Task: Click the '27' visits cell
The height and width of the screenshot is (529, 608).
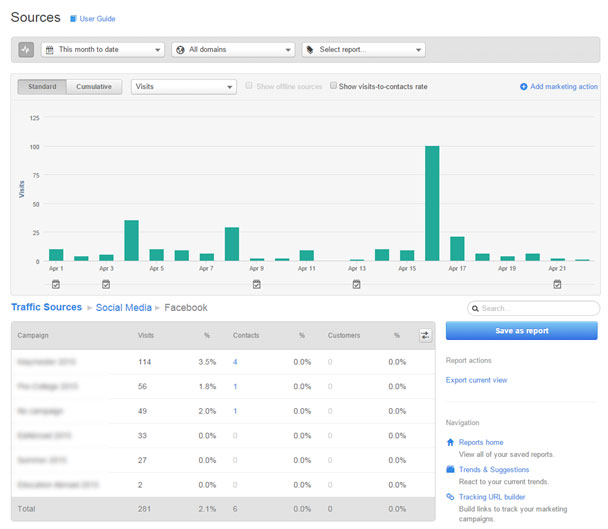Action: (x=142, y=460)
